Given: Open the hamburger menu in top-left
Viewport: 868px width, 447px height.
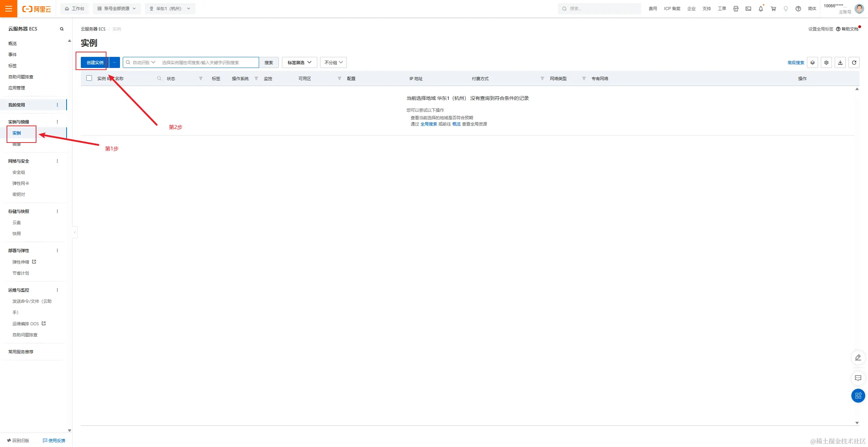Looking at the screenshot, I should (9, 9).
